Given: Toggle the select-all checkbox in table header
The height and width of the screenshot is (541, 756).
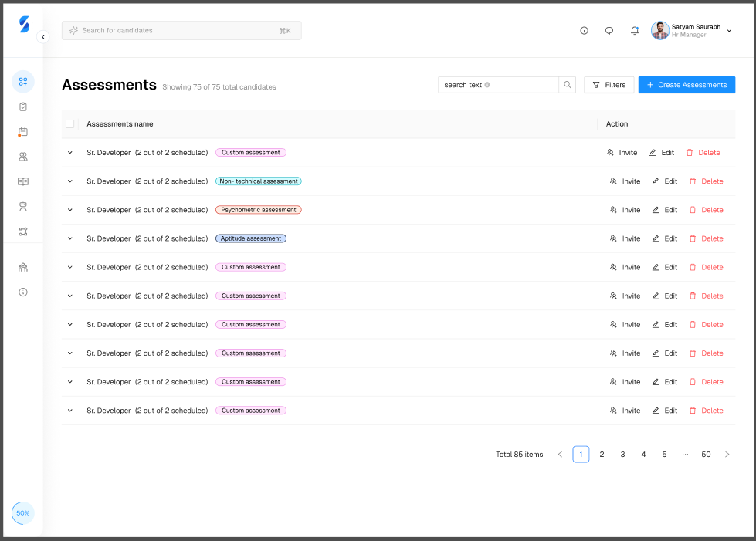Looking at the screenshot, I should point(70,123).
